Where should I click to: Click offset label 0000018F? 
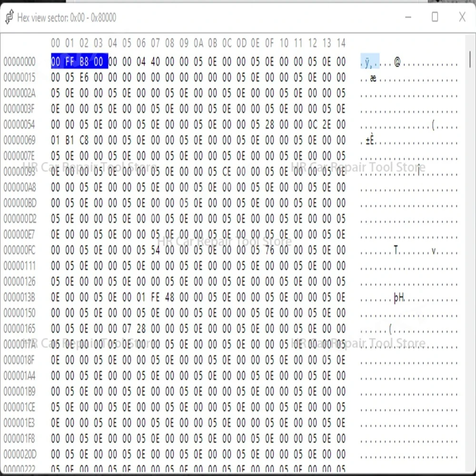pos(19,360)
